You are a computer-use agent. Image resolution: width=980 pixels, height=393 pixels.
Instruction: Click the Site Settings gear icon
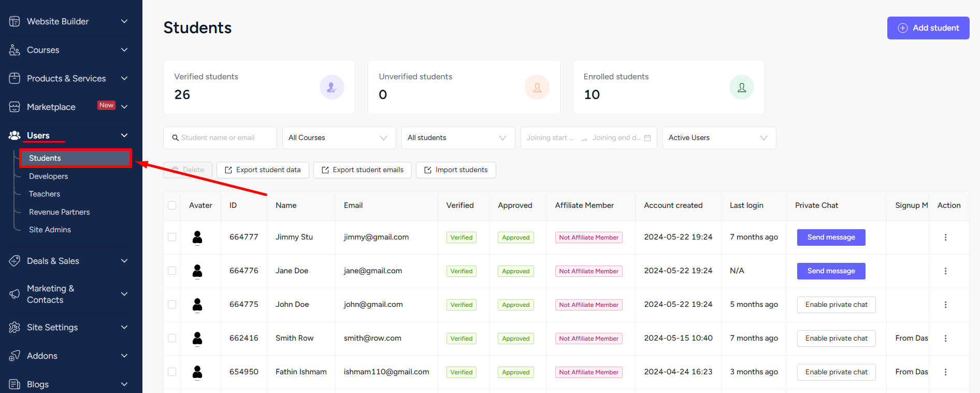pos(15,327)
